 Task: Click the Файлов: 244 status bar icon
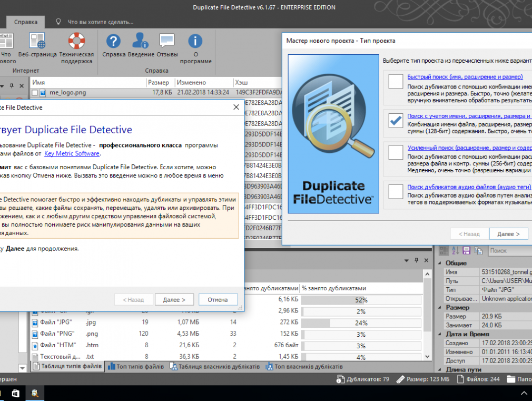coord(460,379)
